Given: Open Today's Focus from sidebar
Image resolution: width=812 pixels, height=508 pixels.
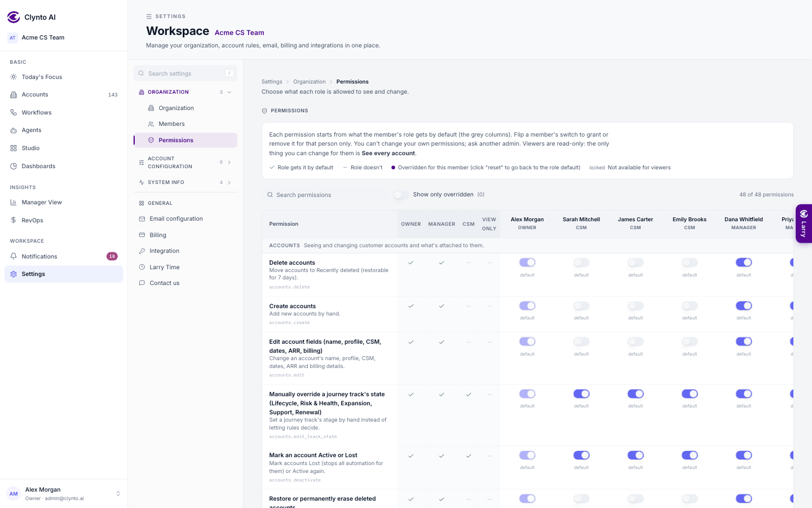Looking at the screenshot, I should click(64, 77).
